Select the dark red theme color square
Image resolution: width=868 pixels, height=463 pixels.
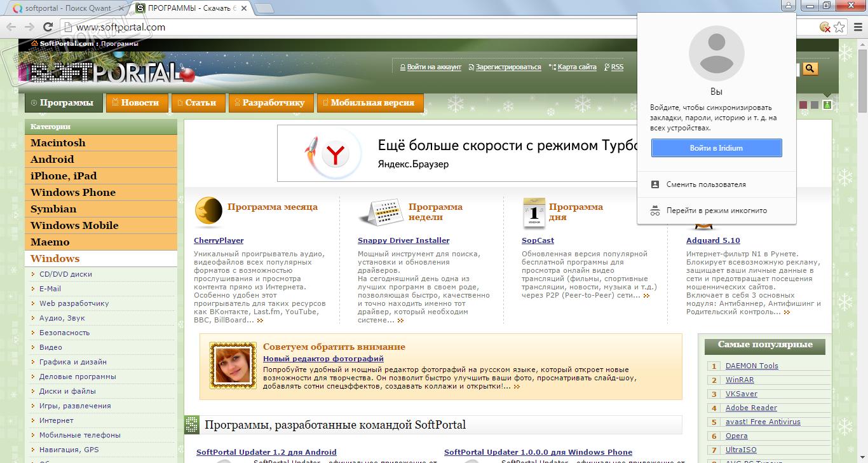pyautogui.click(x=803, y=104)
